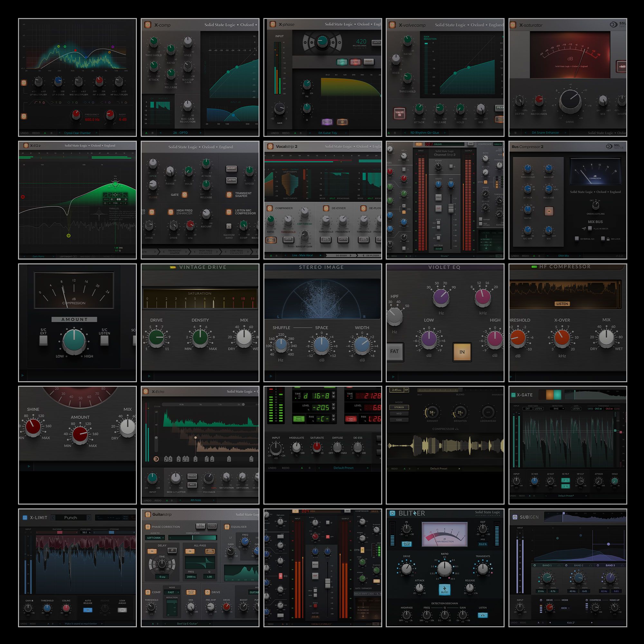Toggle the SubGen power icon
Viewport: 644px width, 644px height.
(x=515, y=517)
